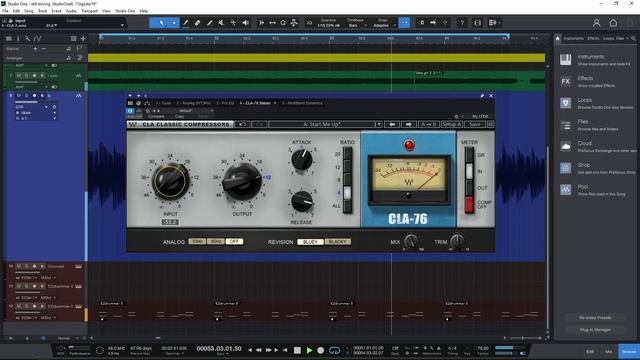640x360 pixels.
Task: Open the Song menu
Action: pyautogui.click(x=29, y=11)
